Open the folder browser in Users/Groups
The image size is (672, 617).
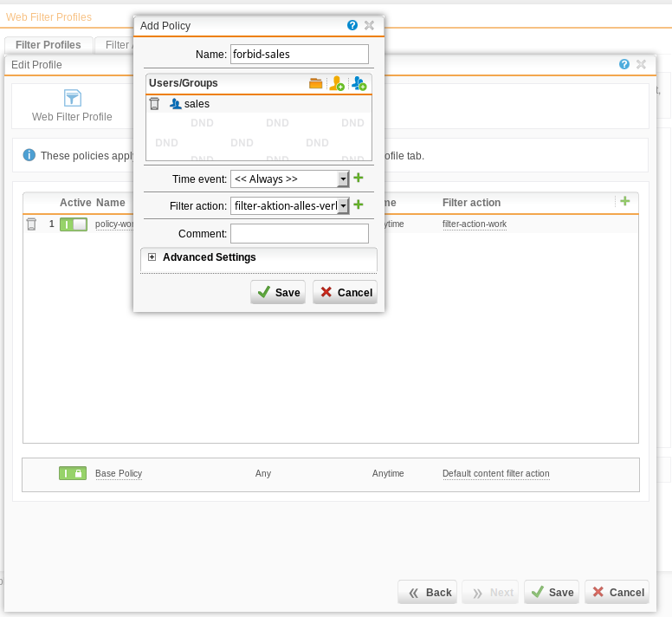pyautogui.click(x=315, y=83)
